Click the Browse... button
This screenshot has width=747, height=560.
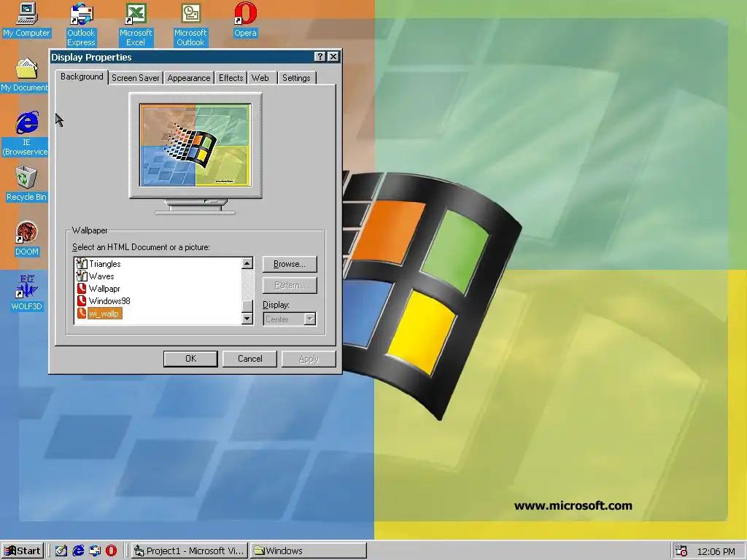[x=290, y=264]
